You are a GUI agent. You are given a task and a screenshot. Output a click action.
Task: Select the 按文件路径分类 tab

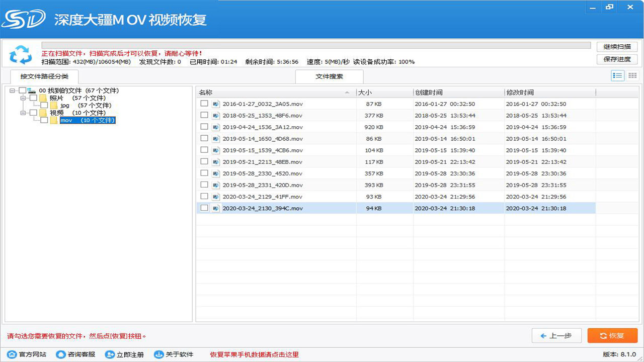(x=44, y=77)
